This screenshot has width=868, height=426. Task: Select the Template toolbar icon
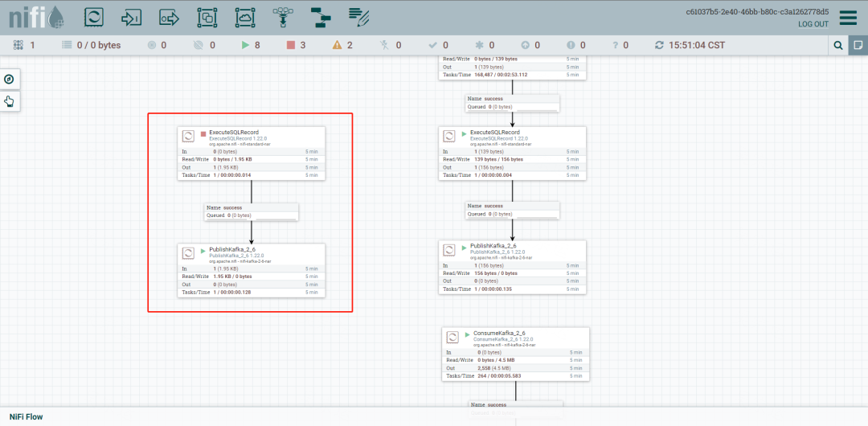coord(320,18)
